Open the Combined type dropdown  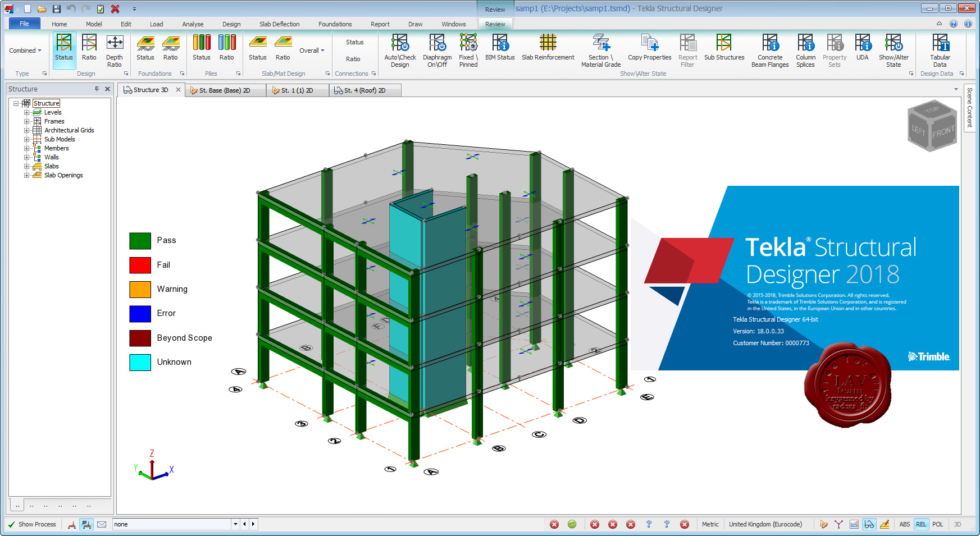[x=25, y=51]
